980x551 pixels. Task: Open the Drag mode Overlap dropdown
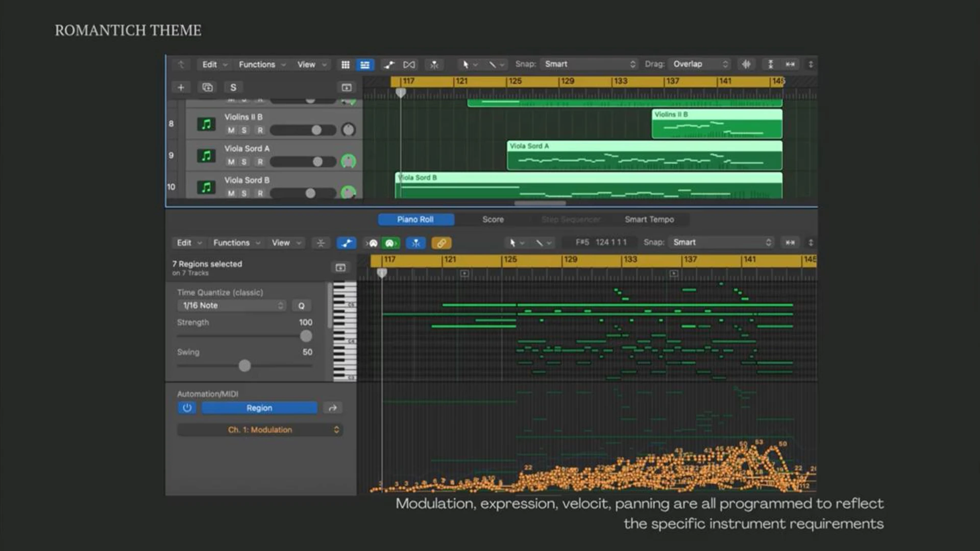click(x=699, y=64)
